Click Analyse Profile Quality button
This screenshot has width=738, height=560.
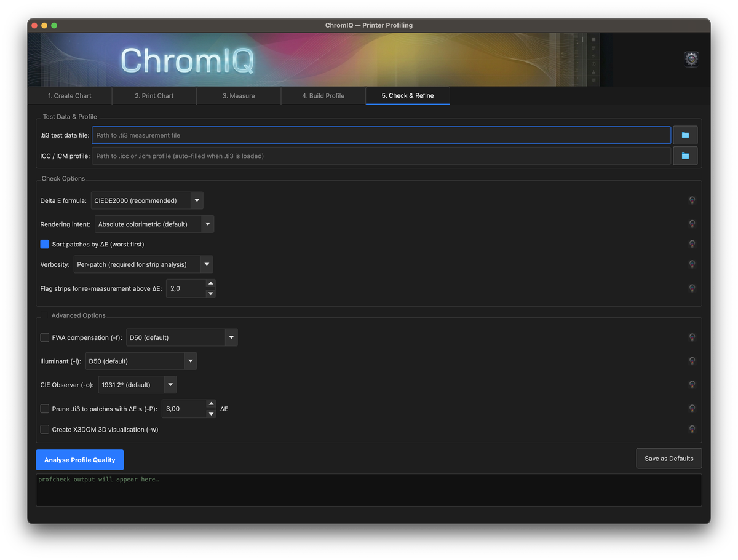coord(80,460)
